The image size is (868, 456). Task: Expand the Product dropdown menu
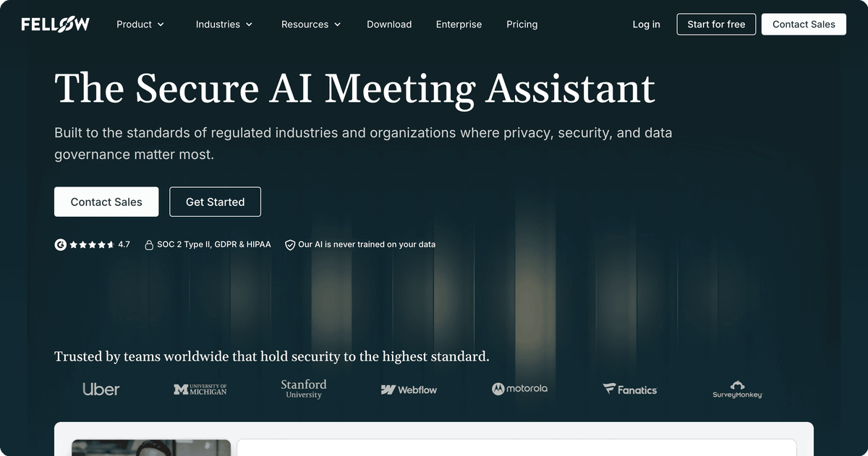[x=140, y=25]
